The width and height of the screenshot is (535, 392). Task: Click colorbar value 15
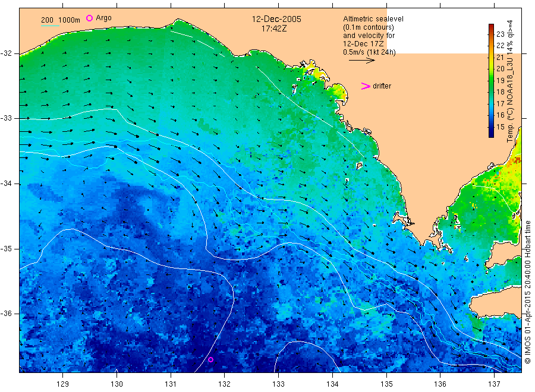tap(500, 127)
